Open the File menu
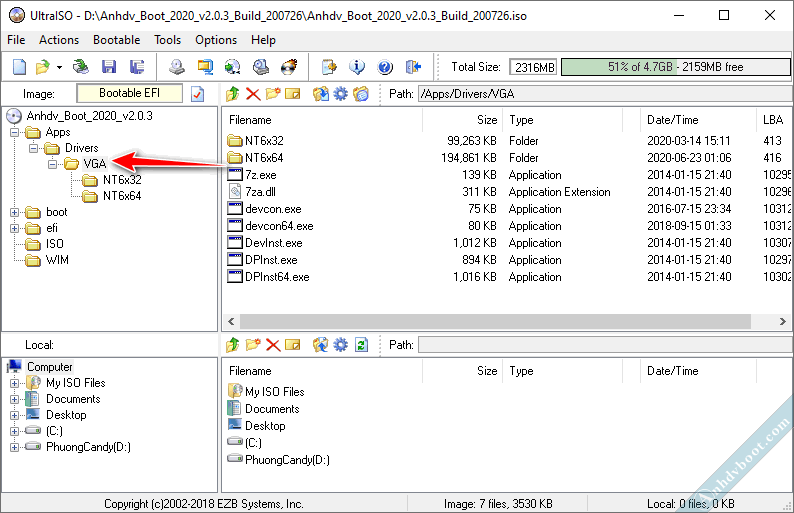Image resolution: width=794 pixels, height=513 pixels. tap(16, 40)
